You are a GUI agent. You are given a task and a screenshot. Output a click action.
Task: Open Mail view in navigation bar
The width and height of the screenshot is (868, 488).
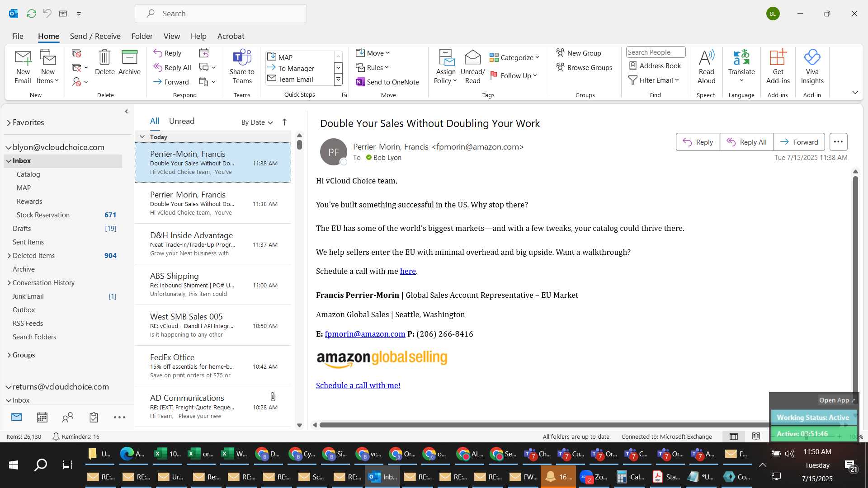pos(16,417)
